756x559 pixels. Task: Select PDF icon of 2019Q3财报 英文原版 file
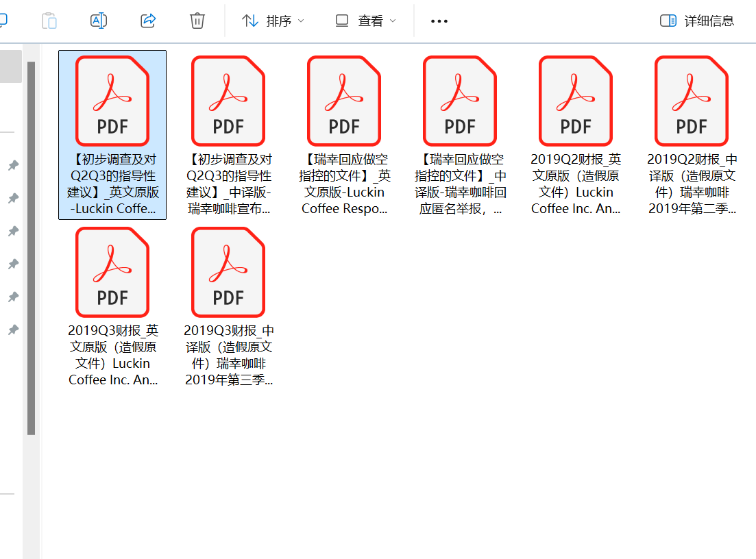112,272
